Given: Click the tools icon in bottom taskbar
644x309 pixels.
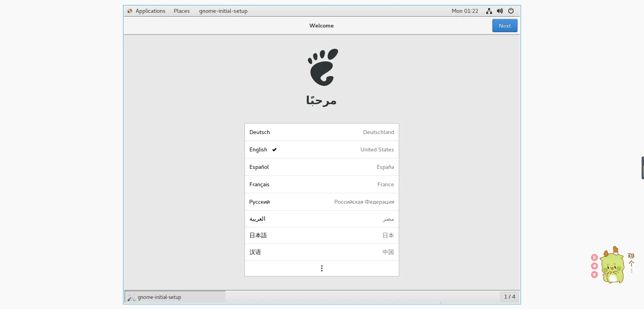Looking at the screenshot, I should (132, 297).
